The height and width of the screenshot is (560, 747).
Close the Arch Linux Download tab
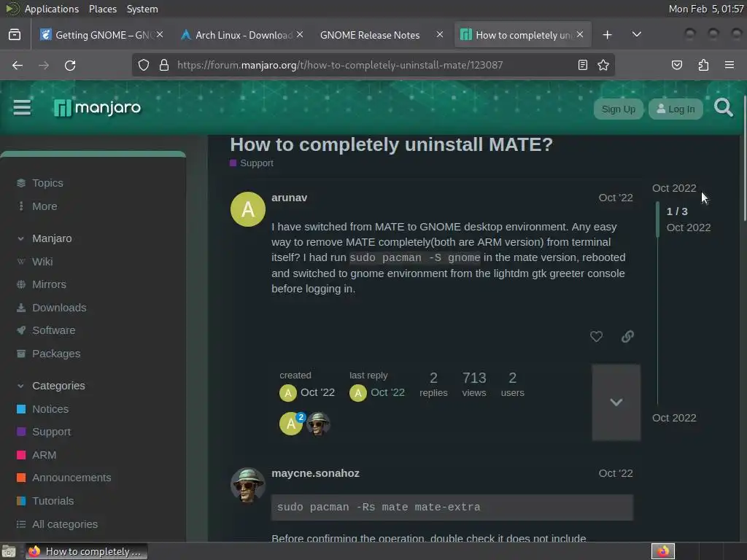point(300,34)
